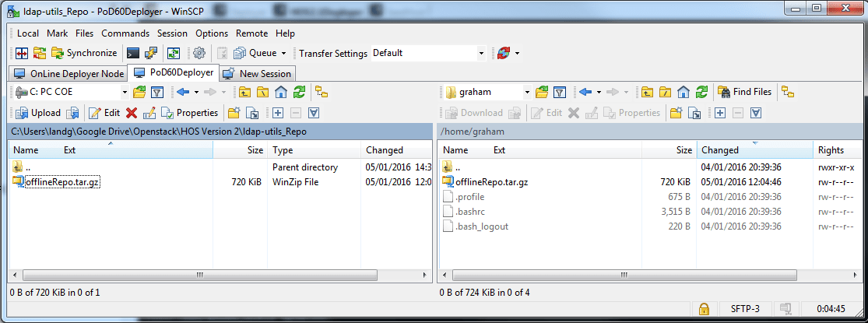Switch to OnLine Deployer Node tab

click(x=69, y=74)
